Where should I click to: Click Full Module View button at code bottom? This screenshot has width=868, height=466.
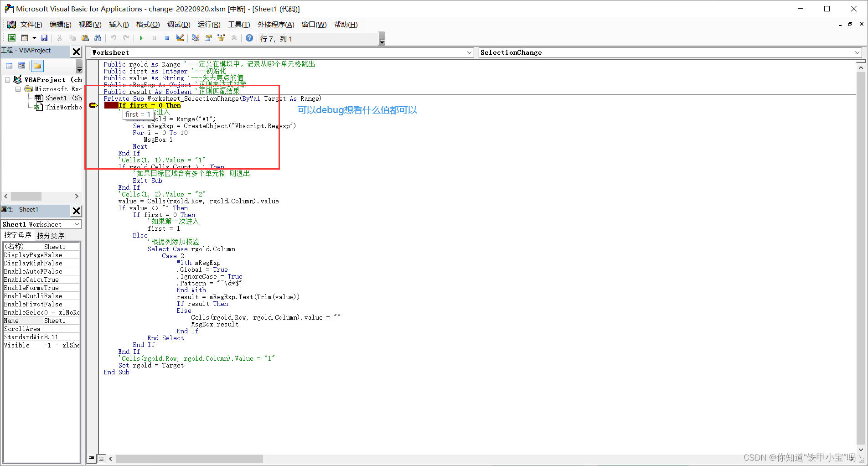tap(101, 458)
